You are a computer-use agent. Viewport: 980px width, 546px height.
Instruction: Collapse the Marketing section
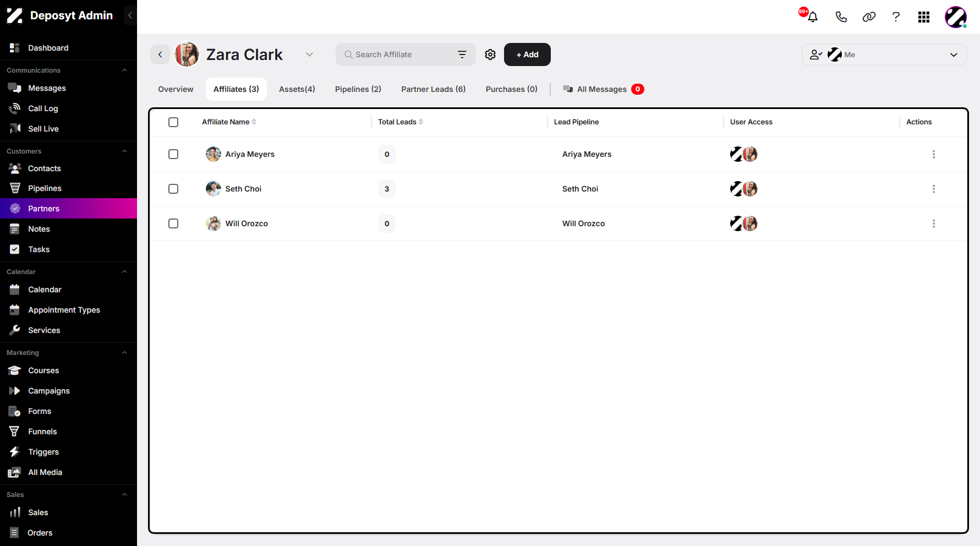[124, 353]
